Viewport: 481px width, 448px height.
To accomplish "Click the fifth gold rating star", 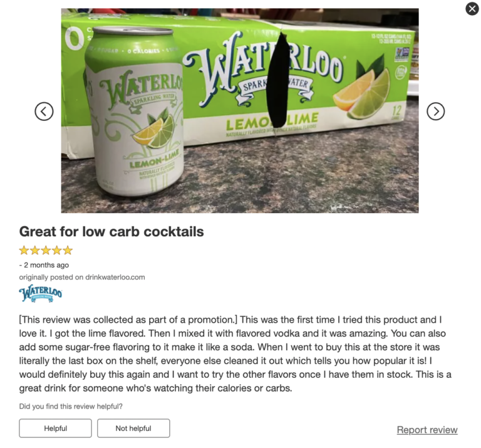I will tap(68, 251).
